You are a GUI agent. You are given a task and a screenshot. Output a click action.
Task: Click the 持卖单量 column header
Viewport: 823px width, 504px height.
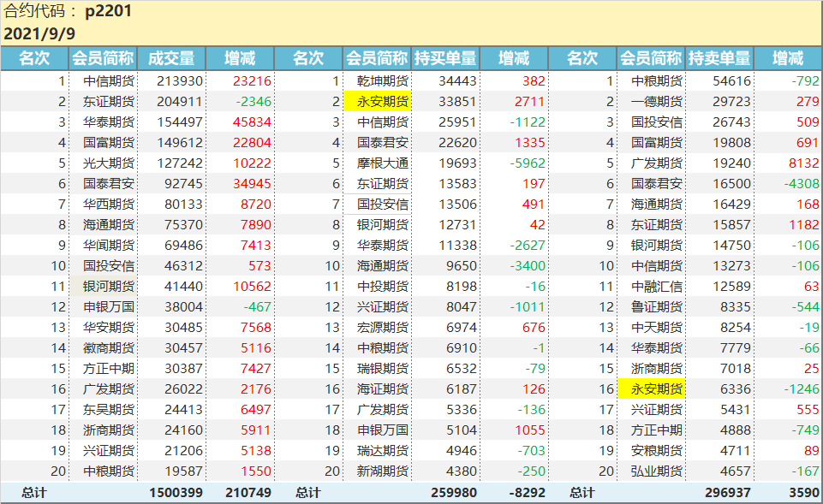point(719,58)
